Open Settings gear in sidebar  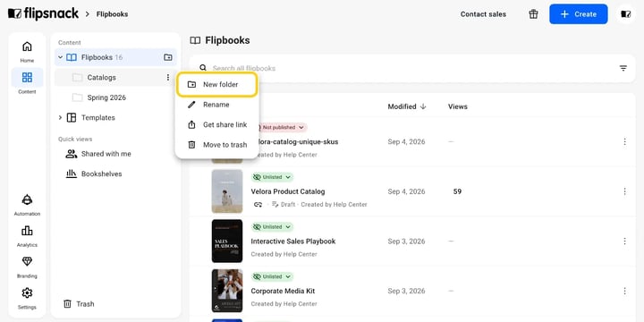tap(27, 299)
